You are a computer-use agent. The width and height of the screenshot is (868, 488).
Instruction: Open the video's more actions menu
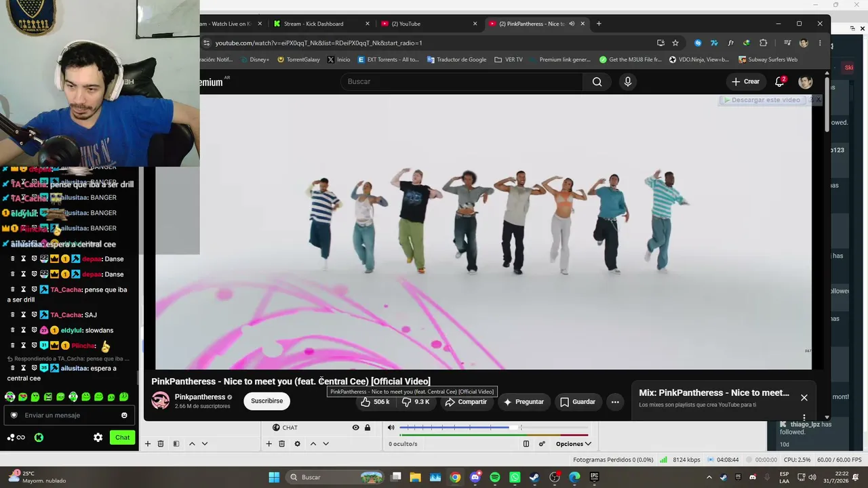[615, 402]
